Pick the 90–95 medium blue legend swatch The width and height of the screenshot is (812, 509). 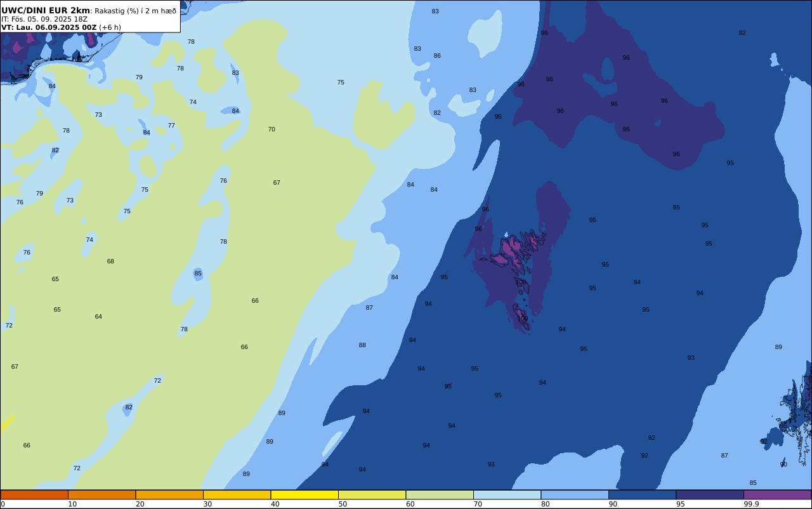[x=642, y=494]
